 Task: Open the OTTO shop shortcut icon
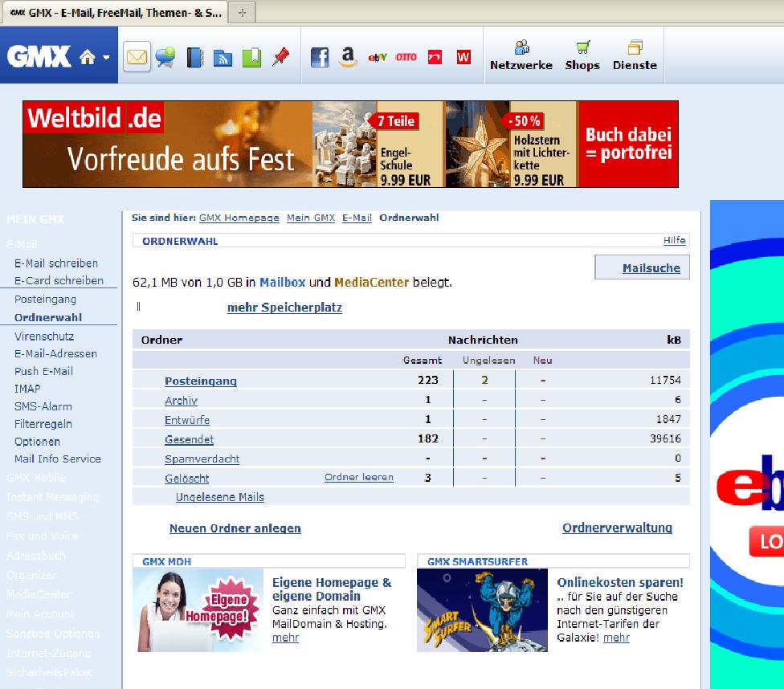[406, 57]
